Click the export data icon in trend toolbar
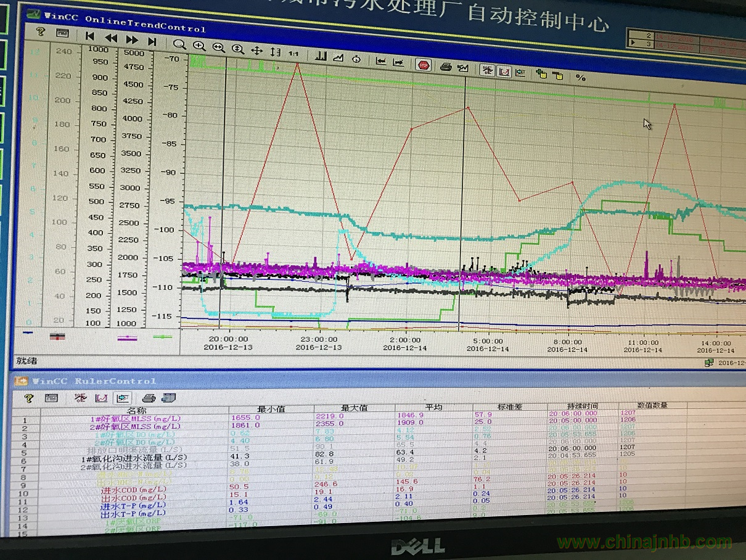The image size is (746, 560). pos(464,67)
